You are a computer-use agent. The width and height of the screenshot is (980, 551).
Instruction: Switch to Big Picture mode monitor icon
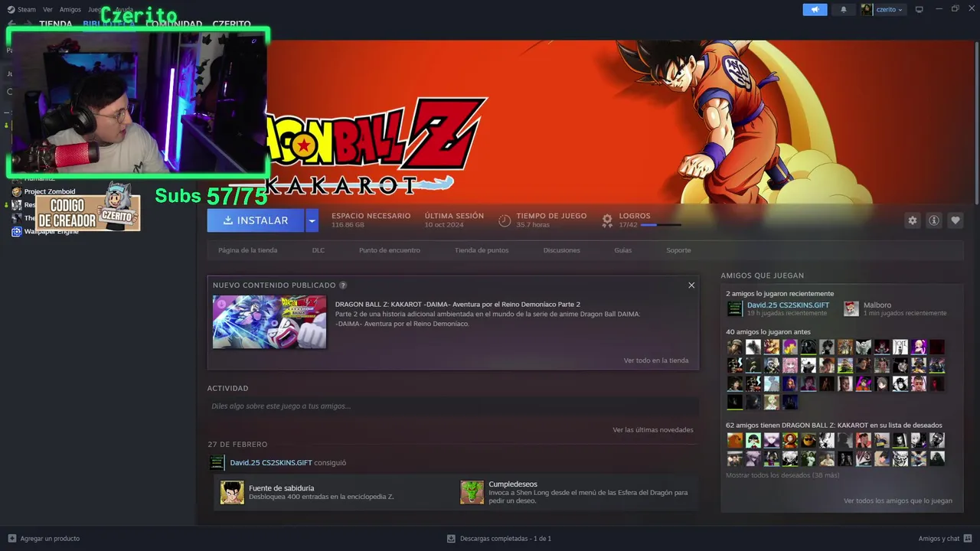[920, 9]
